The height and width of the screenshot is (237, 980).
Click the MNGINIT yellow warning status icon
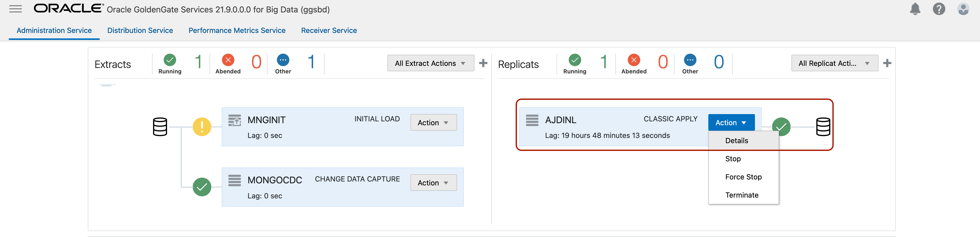pos(202,127)
